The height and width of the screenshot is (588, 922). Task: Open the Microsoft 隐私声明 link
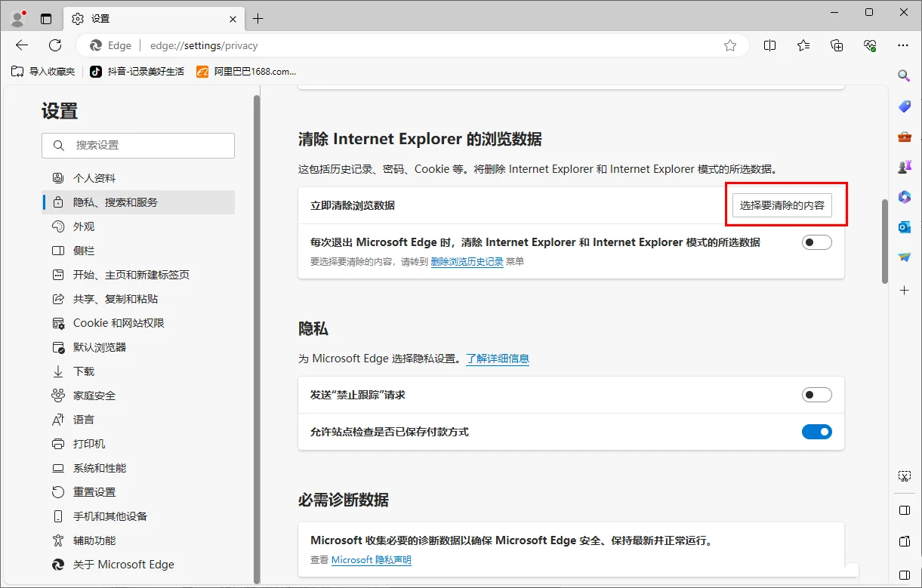(x=372, y=560)
